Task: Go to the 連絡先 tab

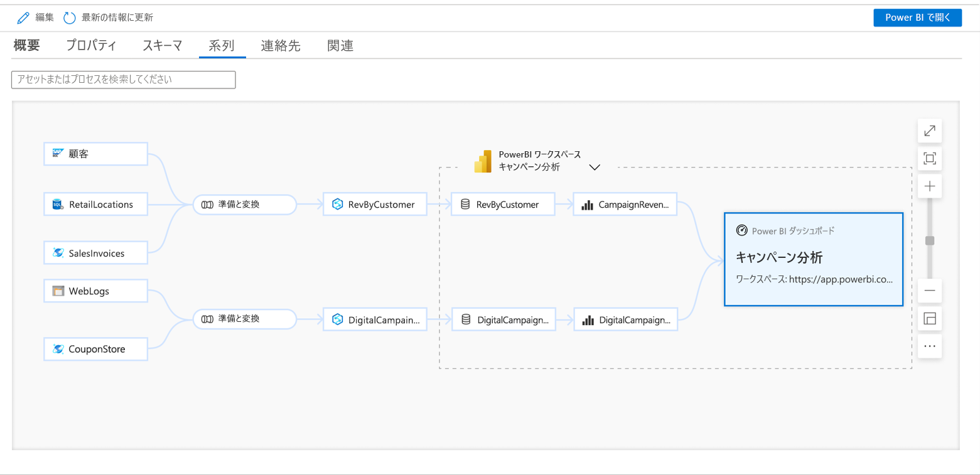Action: pos(281,45)
